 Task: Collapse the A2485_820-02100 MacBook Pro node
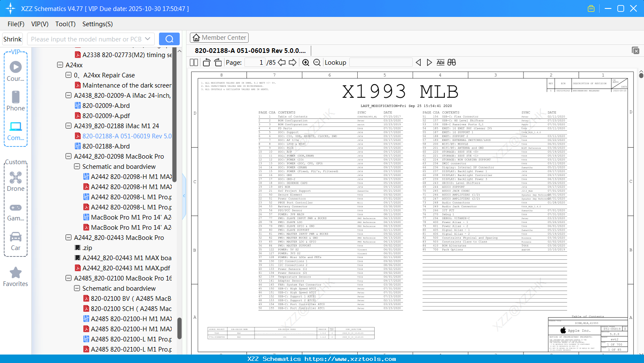pos(69,278)
